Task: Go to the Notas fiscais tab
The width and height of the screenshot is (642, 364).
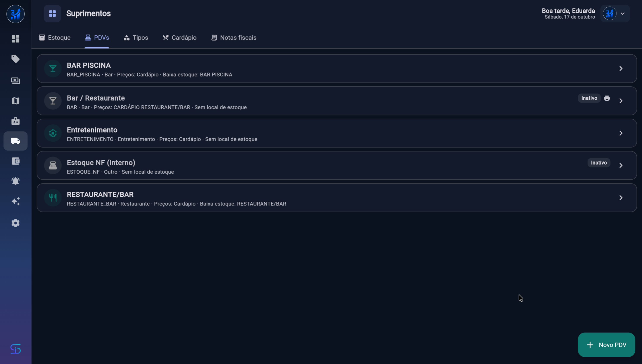Action: (x=234, y=38)
